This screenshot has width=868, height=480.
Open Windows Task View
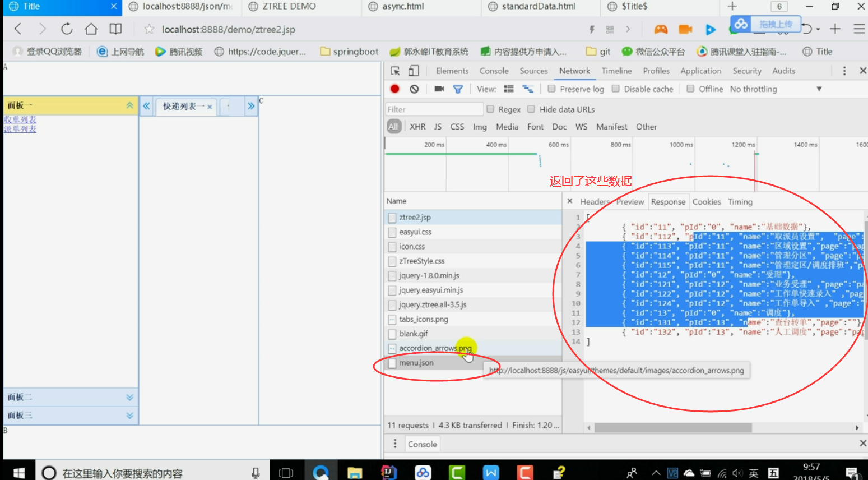click(x=286, y=473)
